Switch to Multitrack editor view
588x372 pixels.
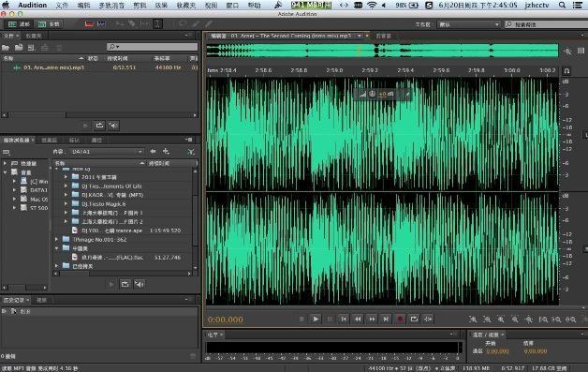(49, 24)
